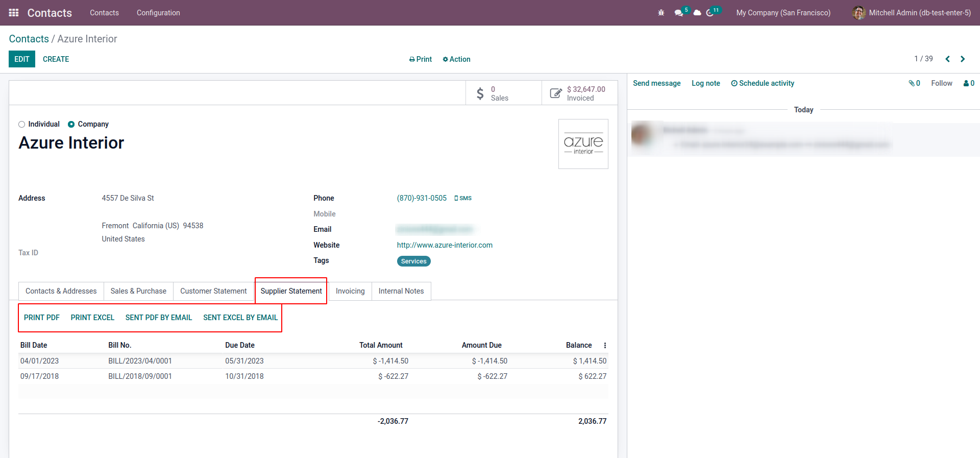The image size is (980, 458).
Task: Switch to the Invoicing tab
Action: (x=350, y=291)
